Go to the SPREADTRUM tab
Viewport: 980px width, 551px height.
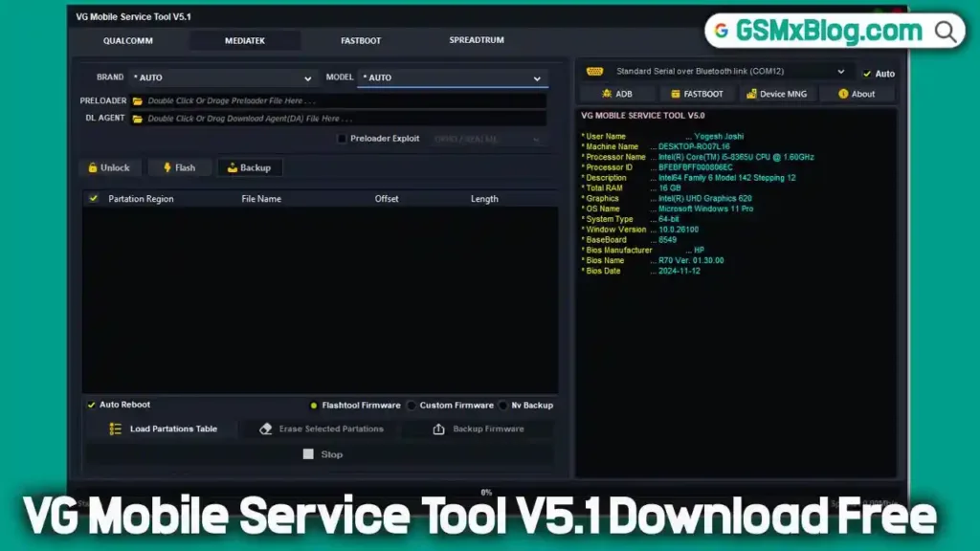477,40
